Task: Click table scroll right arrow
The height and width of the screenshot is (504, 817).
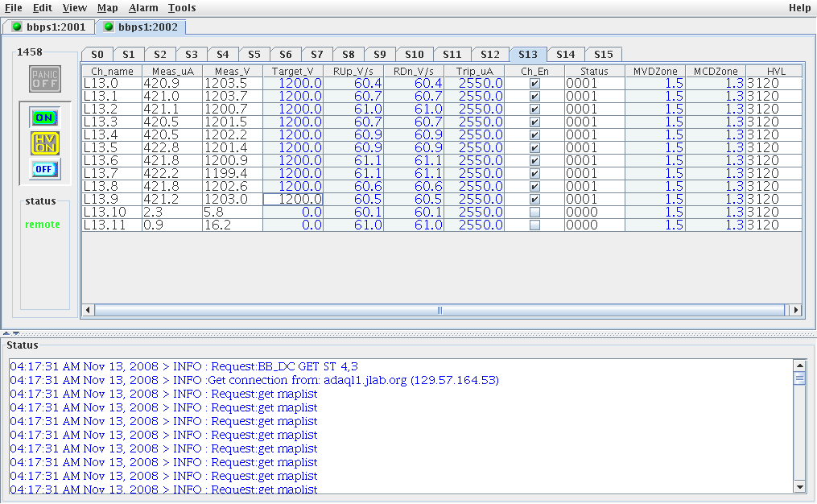Action: pos(795,310)
